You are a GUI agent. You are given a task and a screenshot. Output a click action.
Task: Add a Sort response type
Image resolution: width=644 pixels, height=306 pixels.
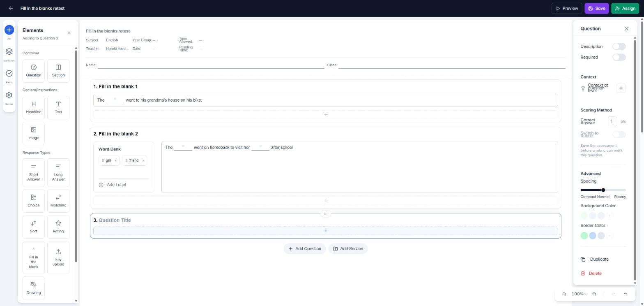coord(34,227)
